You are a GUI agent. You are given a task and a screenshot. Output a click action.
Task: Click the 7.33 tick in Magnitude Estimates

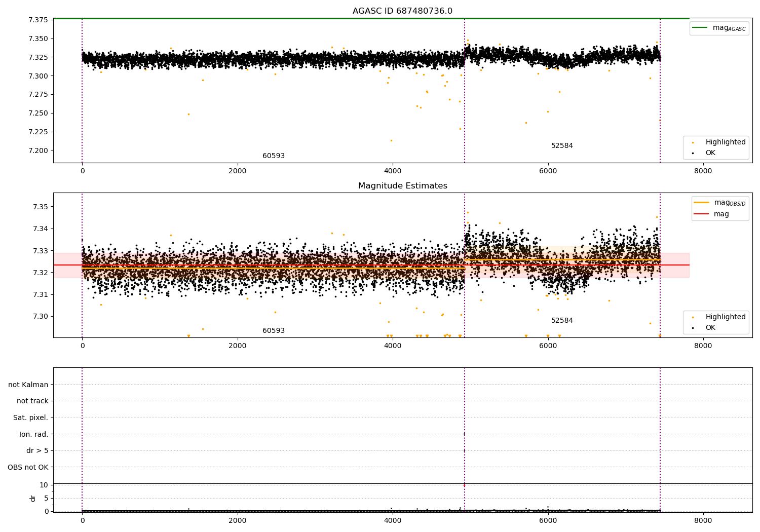[41, 251]
